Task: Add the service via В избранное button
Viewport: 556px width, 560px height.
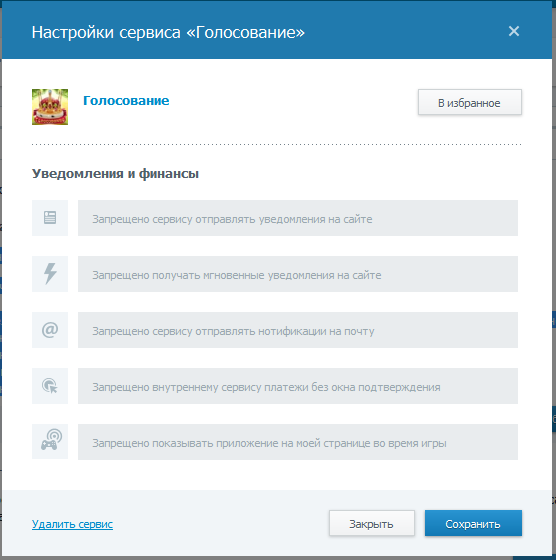Action: (470, 102)
